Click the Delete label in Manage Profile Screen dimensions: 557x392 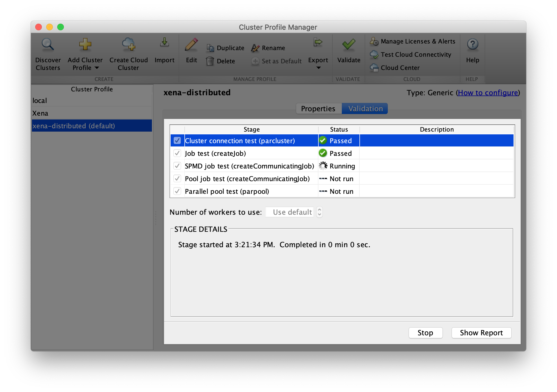point(226,61)
